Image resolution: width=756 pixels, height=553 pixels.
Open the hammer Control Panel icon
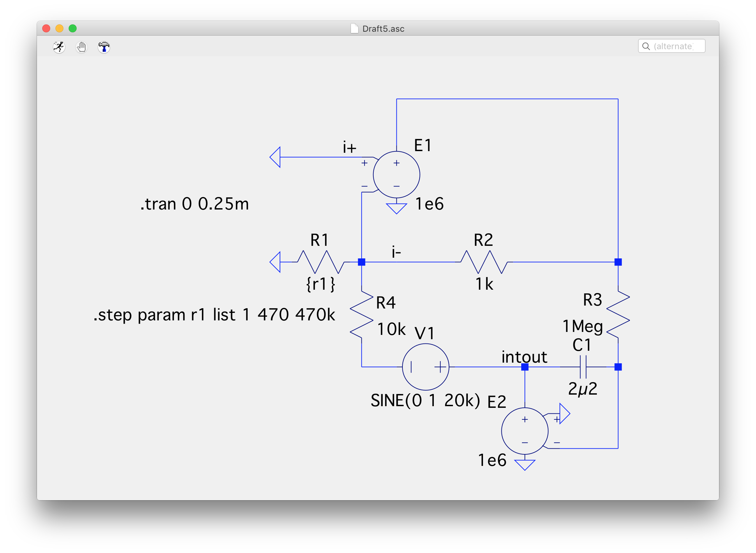coord(104,47)
